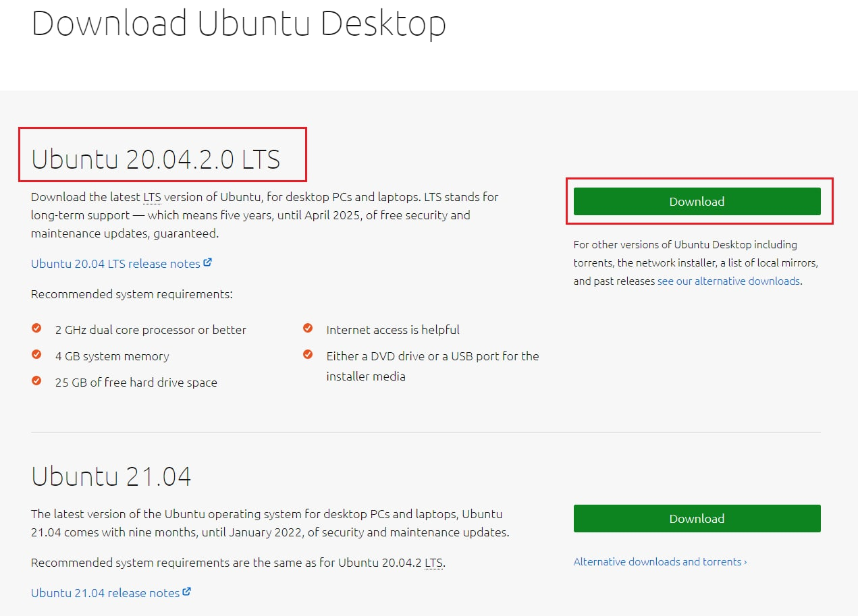Download Ubuntu 20.04.2.0 LTS
The width and height of the screenshot is (858, 616).
point(697,201)
